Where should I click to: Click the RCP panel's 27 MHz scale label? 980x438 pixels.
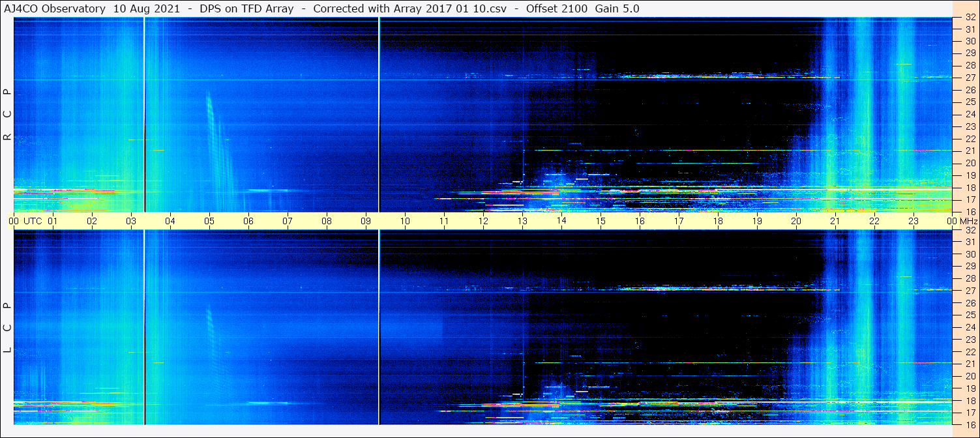click(x=970, y=78)
